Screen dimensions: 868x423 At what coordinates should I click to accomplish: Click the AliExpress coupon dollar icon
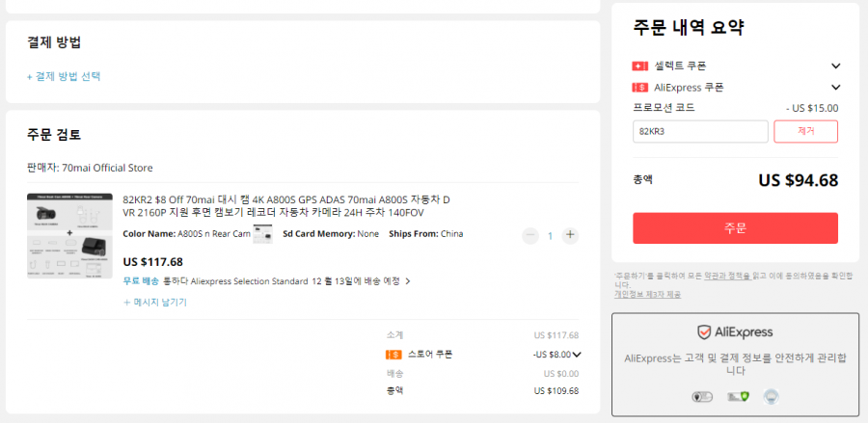[x=640, y=88]
